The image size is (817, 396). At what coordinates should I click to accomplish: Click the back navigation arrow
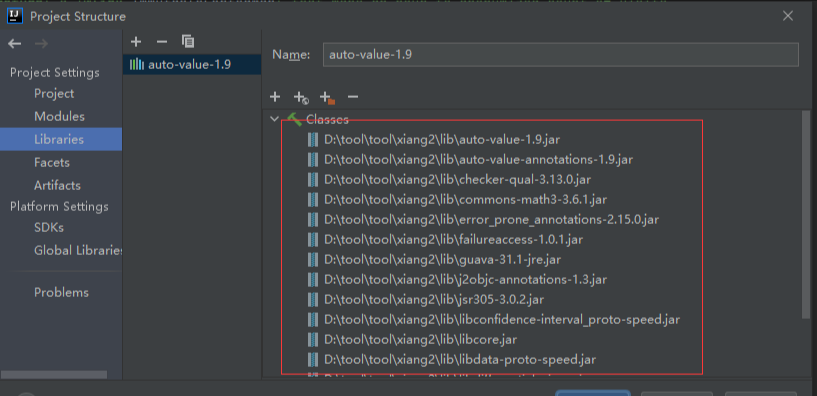click(x=15, y=44)
